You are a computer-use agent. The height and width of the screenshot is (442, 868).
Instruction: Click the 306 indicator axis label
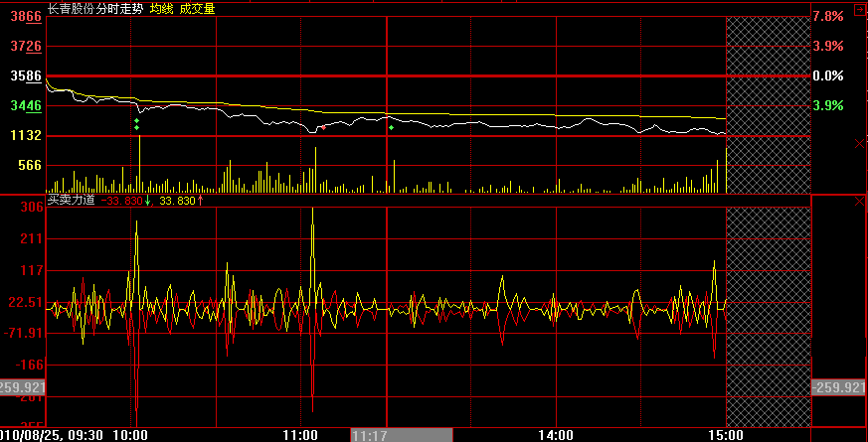pyautogui.click(x=33, y=208)
